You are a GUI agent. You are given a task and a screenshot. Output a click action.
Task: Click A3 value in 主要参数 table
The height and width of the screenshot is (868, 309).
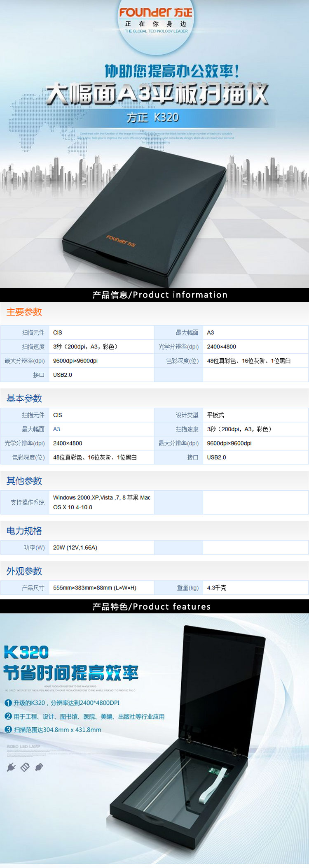tap(211, 332)
